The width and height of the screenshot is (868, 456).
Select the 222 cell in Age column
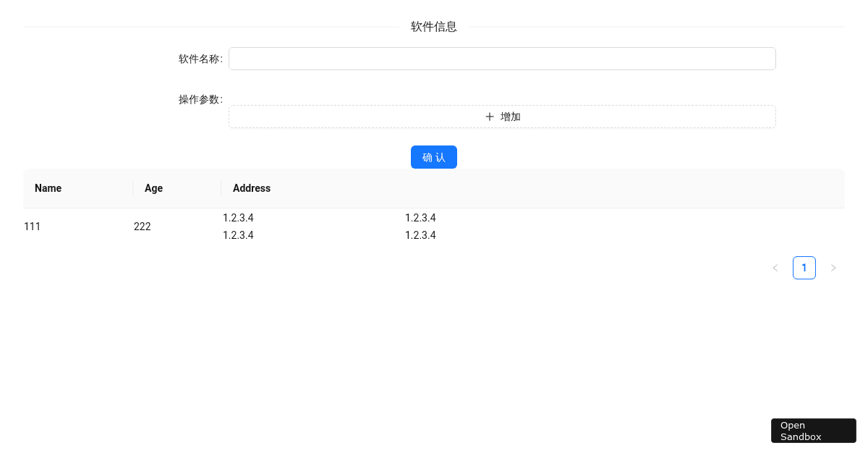click(142, 227)
